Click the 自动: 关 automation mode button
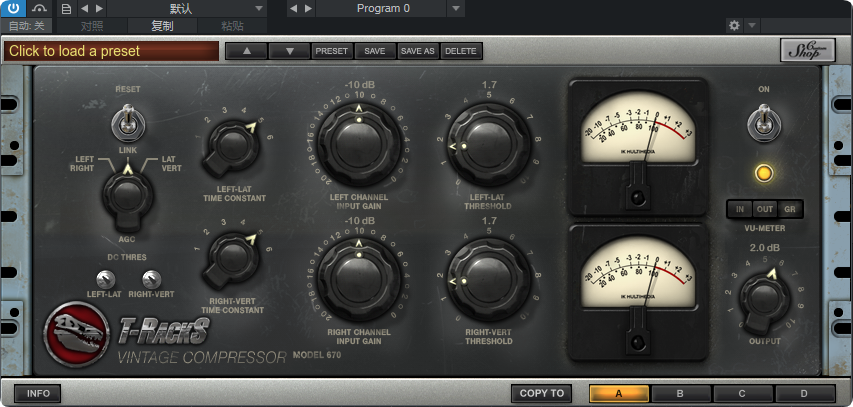The width and height of the screenshot is (853, 407). point(26,26)
